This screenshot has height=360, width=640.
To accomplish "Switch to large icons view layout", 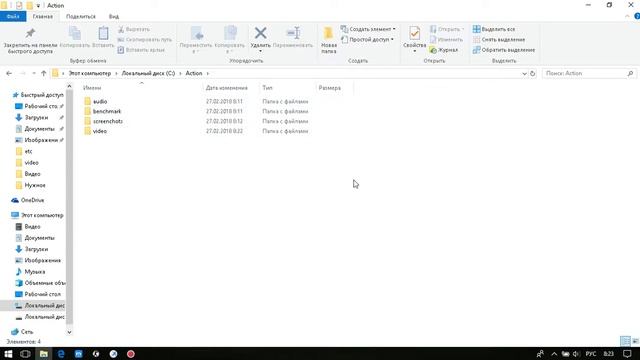I will coord(635,341).
